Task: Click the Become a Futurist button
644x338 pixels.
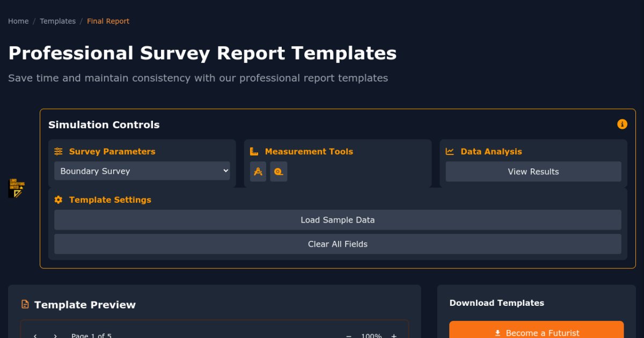Action: (x=536, y=333)
